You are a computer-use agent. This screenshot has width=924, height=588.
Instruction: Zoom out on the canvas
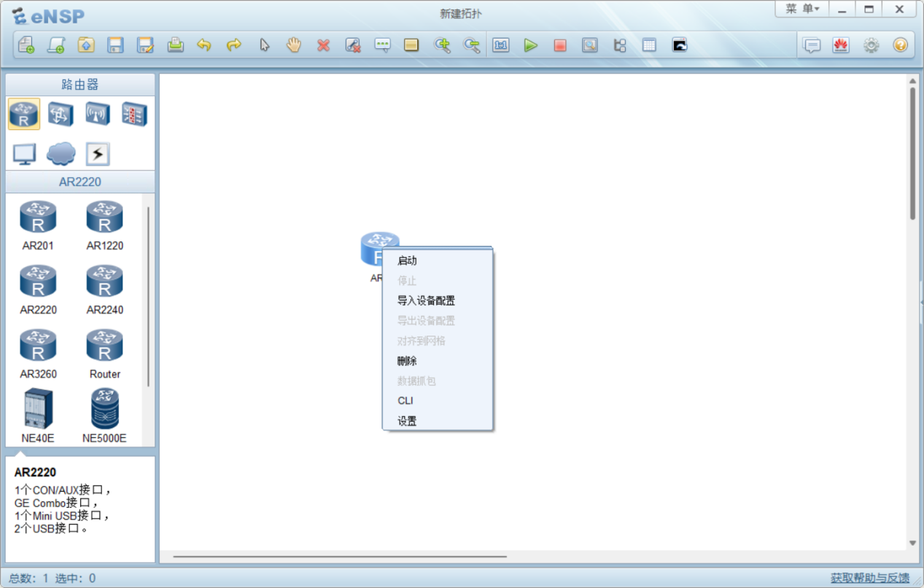click(x=472, y=45)
